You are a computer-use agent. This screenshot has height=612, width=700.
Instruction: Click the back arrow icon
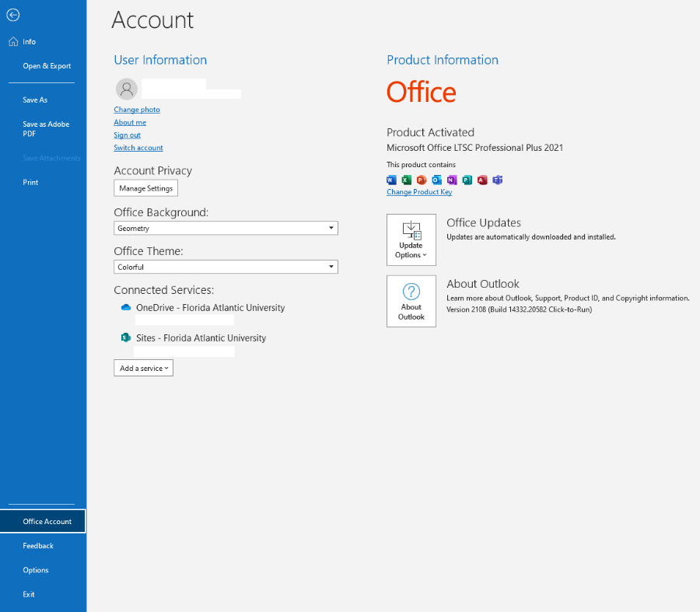[12, 15]
